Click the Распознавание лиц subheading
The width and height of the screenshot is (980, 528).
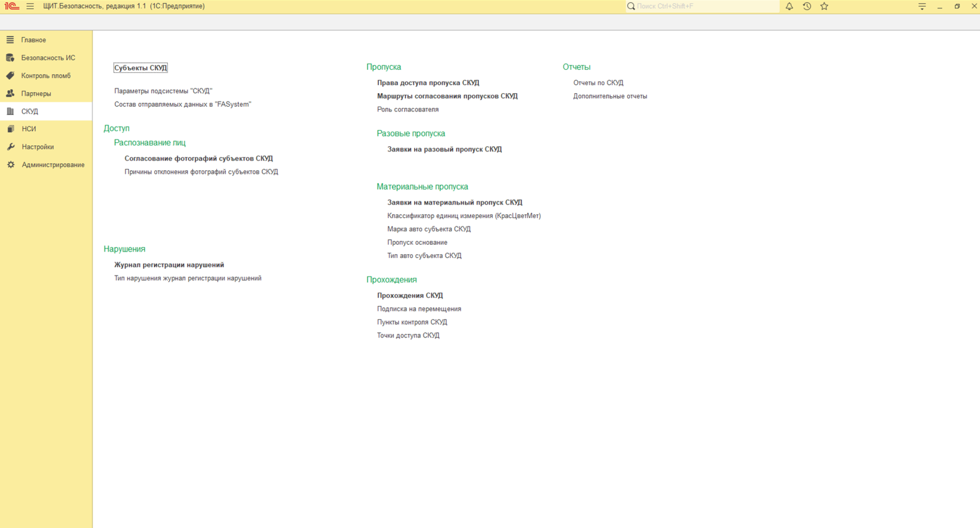click(150, 143)
